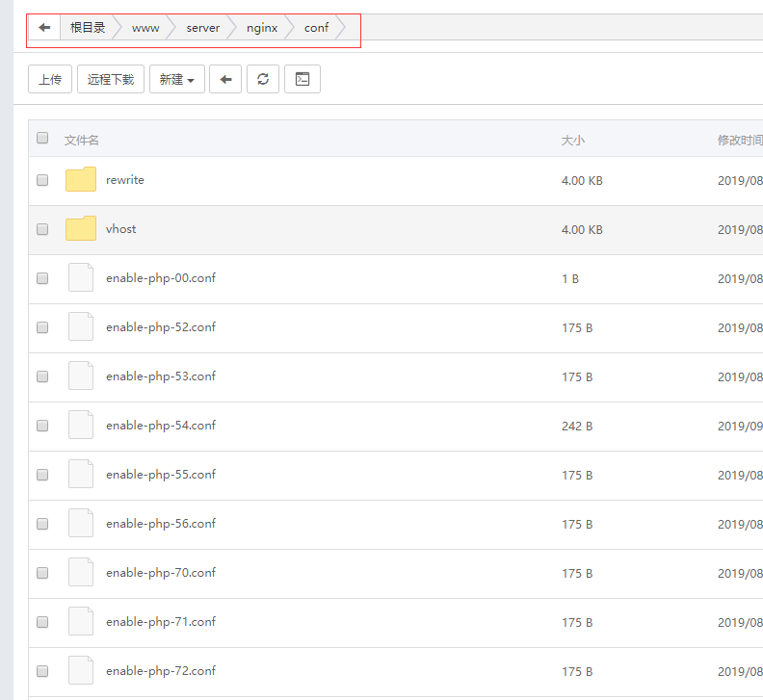Viewport: 763px width, 700px height.
Task: Select the enable-php-53.conf checkbox
Action: [42, 376]
